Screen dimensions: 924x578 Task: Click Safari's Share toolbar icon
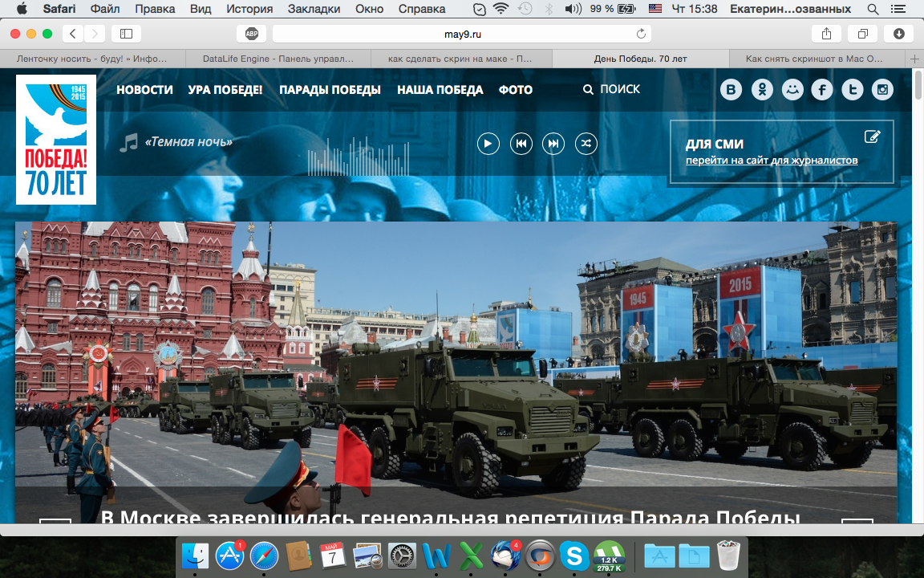826,34
